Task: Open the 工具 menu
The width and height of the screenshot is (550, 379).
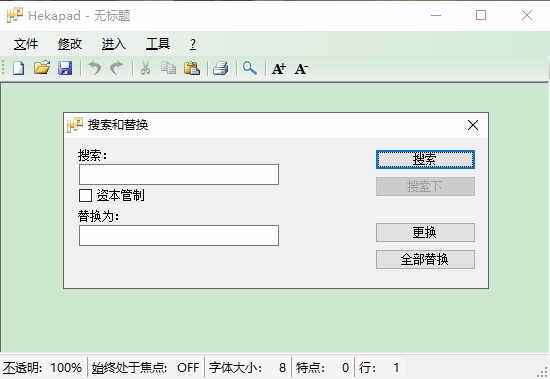Action: [158, 44]
